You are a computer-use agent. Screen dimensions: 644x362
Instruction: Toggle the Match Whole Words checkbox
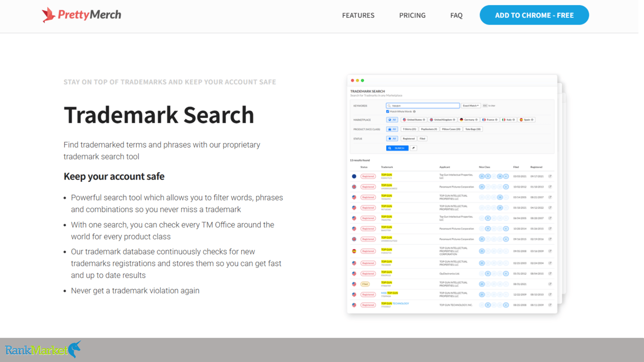(388, 112)
